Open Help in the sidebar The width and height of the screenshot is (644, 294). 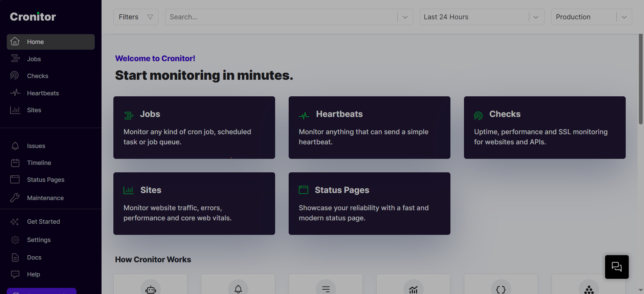(51, 274)
